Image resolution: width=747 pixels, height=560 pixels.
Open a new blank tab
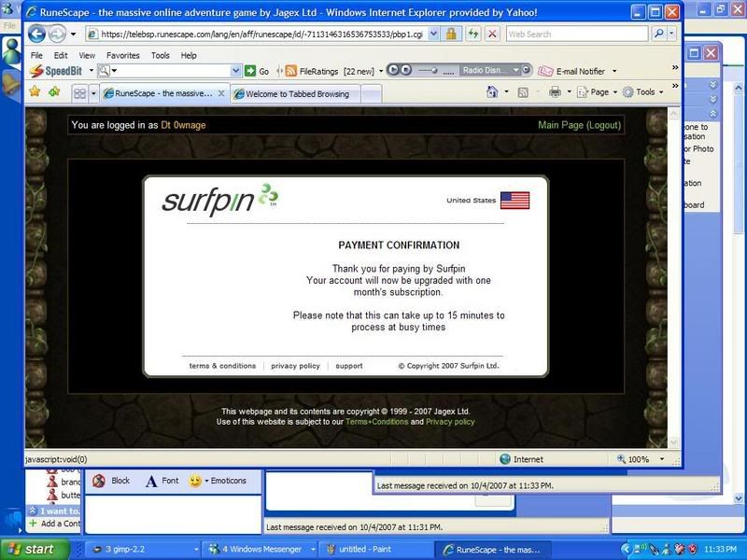click(x=371, y=94)
